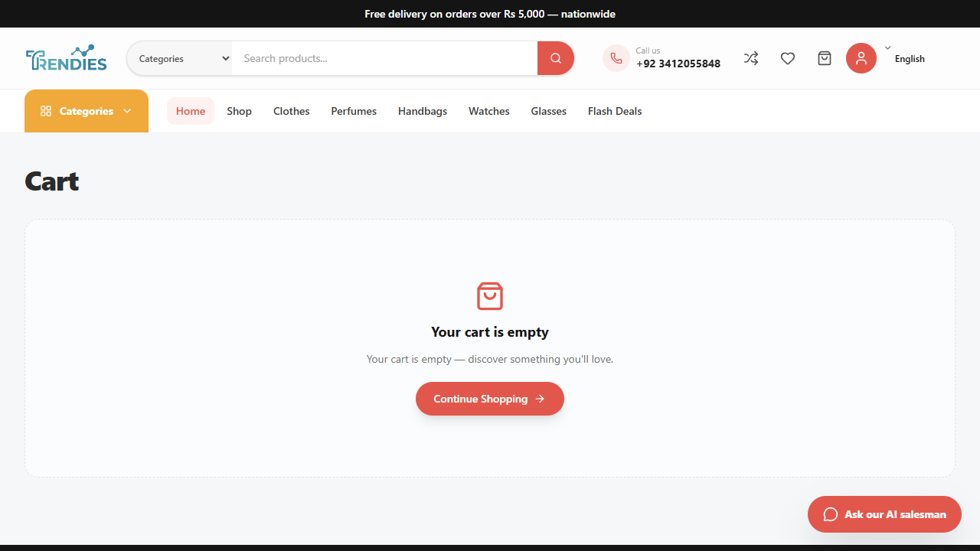
Task: Click phone number +92 3412055848
Action: click(678, 64)
